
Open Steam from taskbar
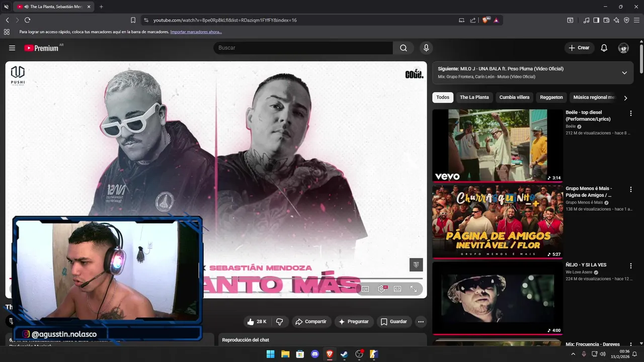point(344,354)
